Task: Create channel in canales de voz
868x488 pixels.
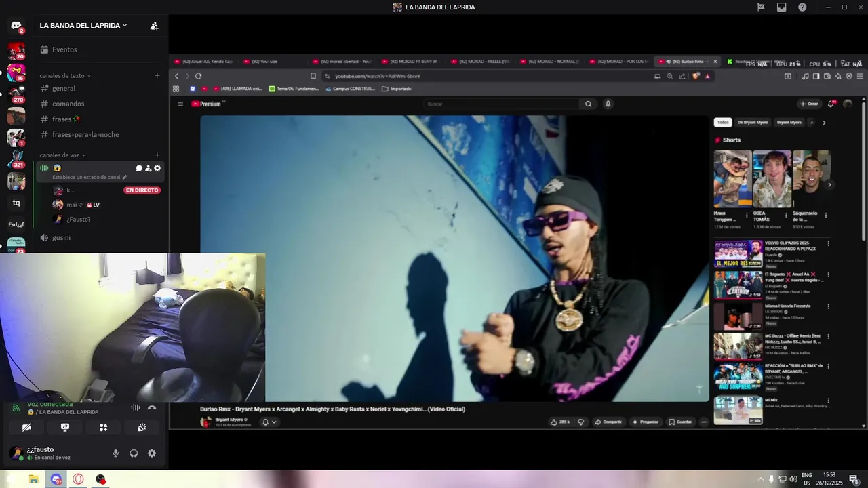Action: pos(157,155)
